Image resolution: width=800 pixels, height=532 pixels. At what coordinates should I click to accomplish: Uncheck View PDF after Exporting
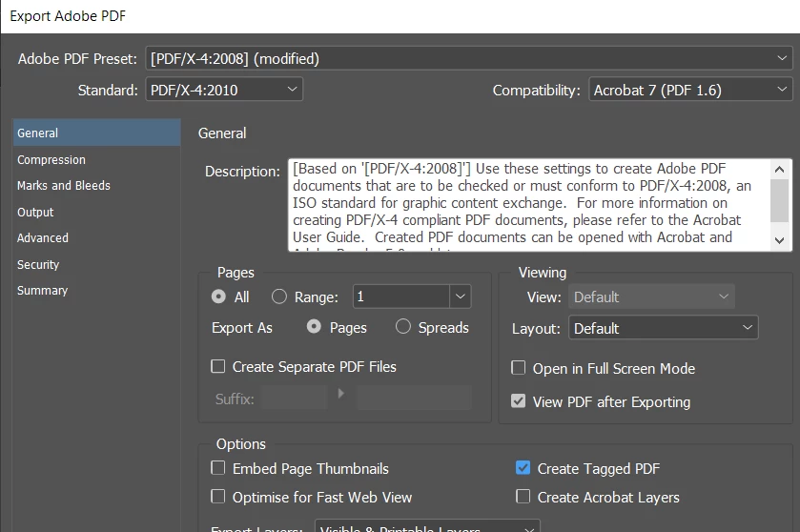coord(519,401)
